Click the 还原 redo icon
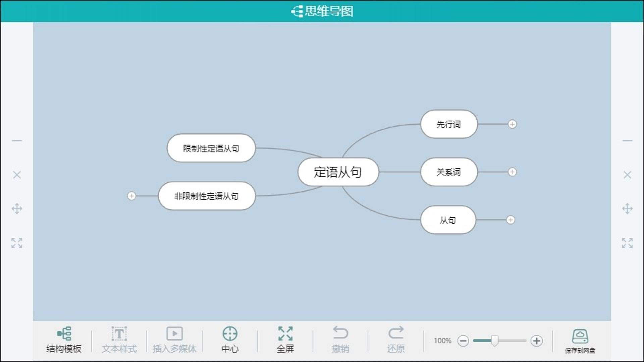The height and width of the screenshot is (362, 644). tap(396, 333)
